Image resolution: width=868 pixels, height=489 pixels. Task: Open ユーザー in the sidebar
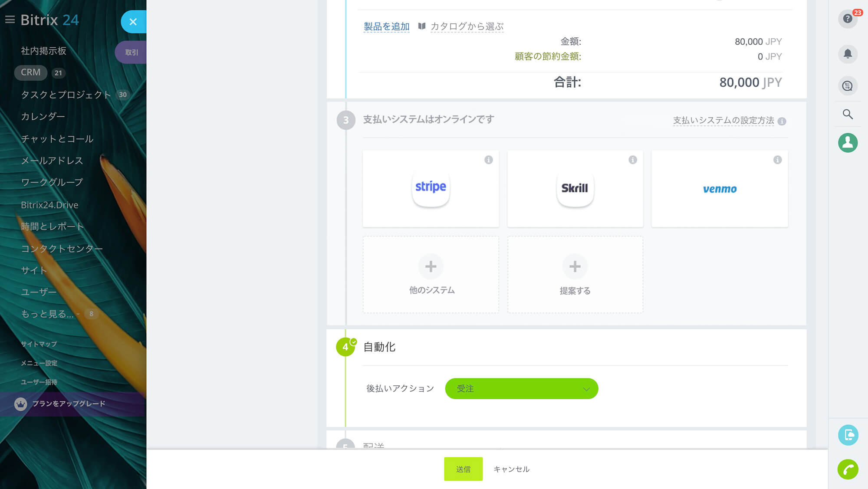point(39,292)
